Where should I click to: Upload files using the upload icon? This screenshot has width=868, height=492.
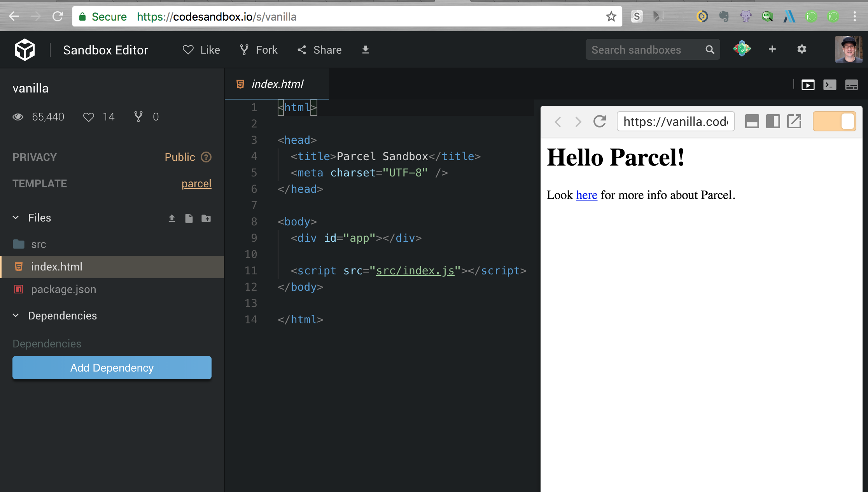[172, 218]
